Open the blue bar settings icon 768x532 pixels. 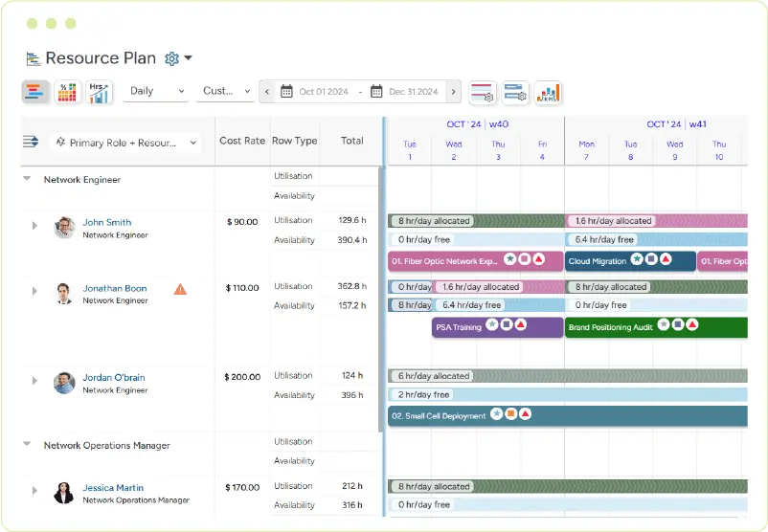coord(515,92)
